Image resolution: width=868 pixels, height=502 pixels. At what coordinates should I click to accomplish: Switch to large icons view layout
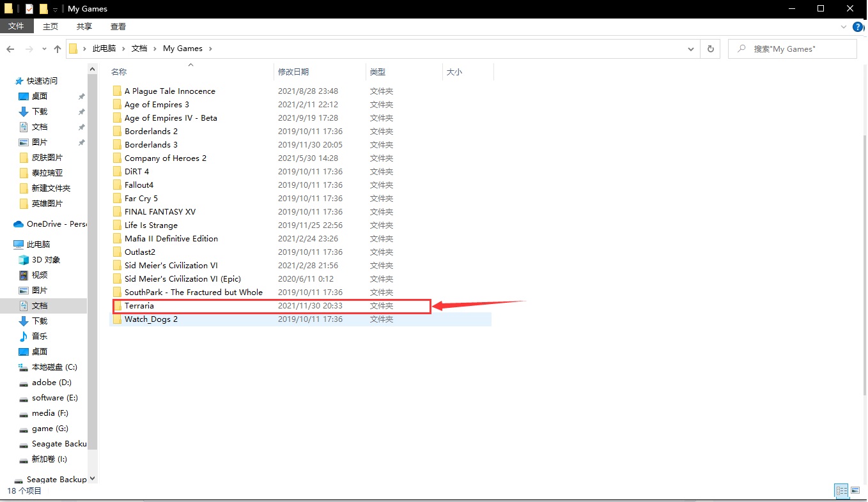click(855, 491)
